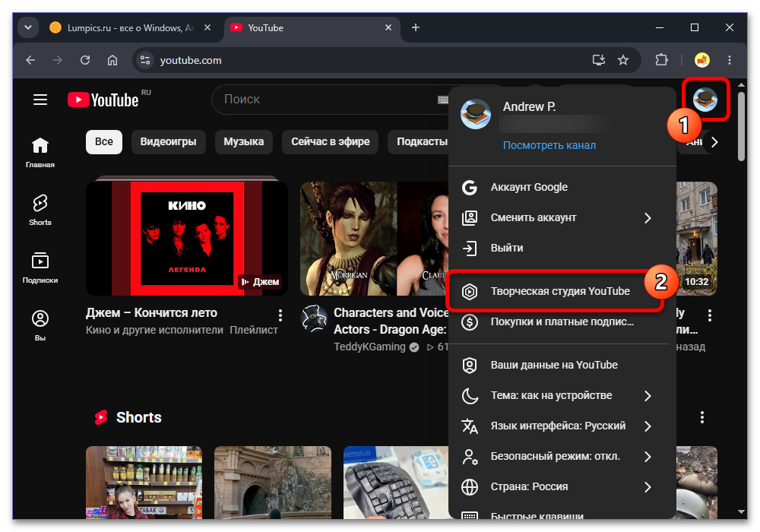Open Творческая студия YouTube

[562, 292]
